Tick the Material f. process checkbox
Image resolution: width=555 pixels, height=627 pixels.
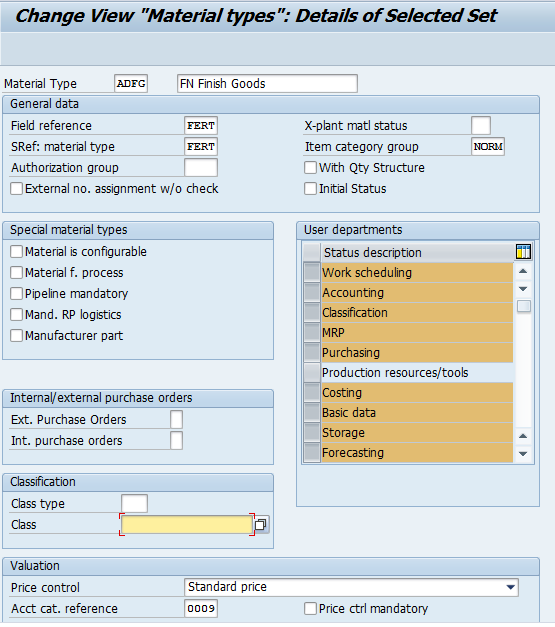[x=17, y=273]
